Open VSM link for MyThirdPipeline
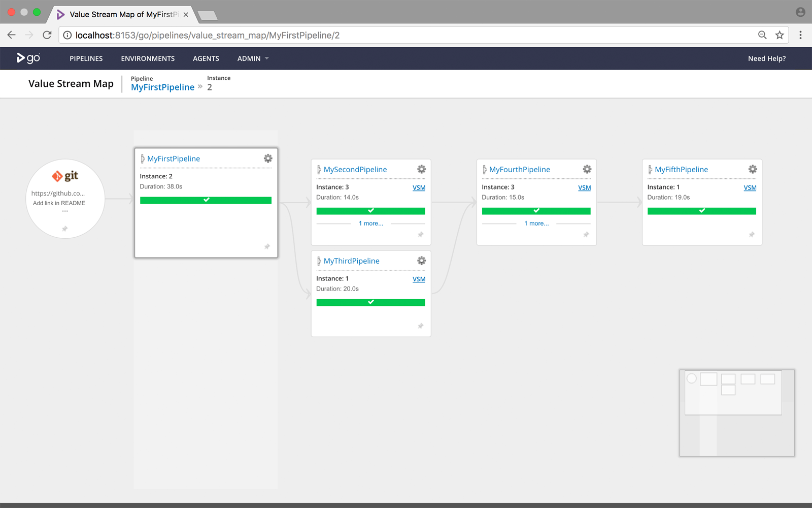This screenshot has width=812, height=508. click(419, 279)
